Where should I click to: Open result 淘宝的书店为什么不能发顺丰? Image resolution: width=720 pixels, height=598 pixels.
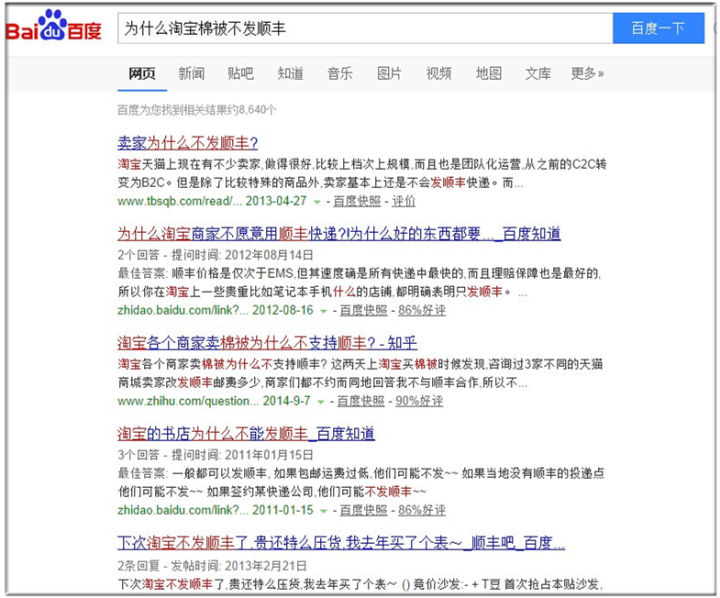[x=246, y=434]
